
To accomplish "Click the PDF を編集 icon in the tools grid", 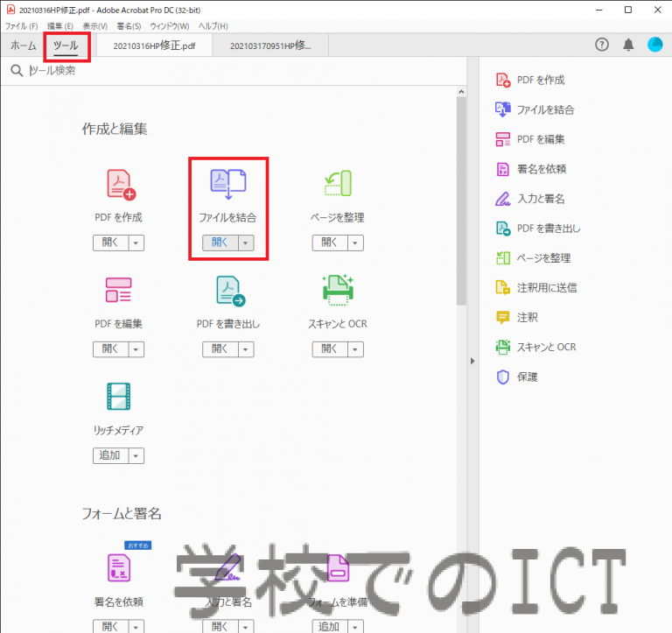I will (x=119, y=290).
